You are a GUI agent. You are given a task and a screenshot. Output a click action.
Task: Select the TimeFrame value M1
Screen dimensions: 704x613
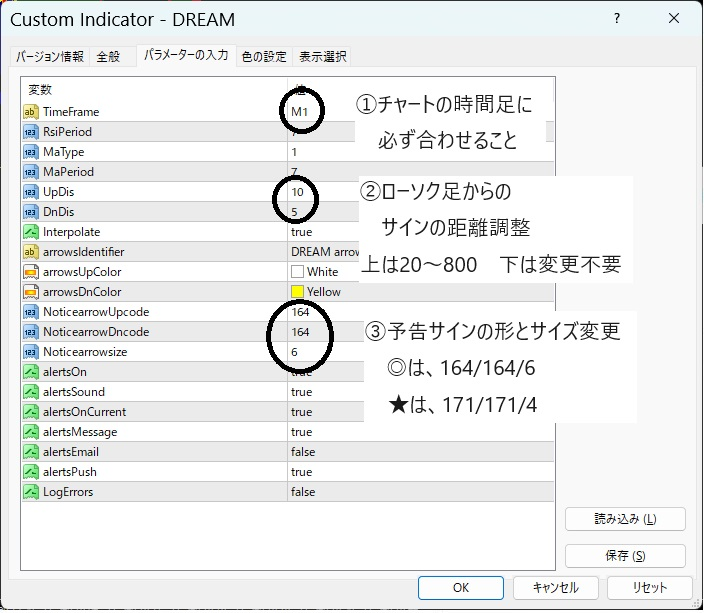click(x=299, y=111)
